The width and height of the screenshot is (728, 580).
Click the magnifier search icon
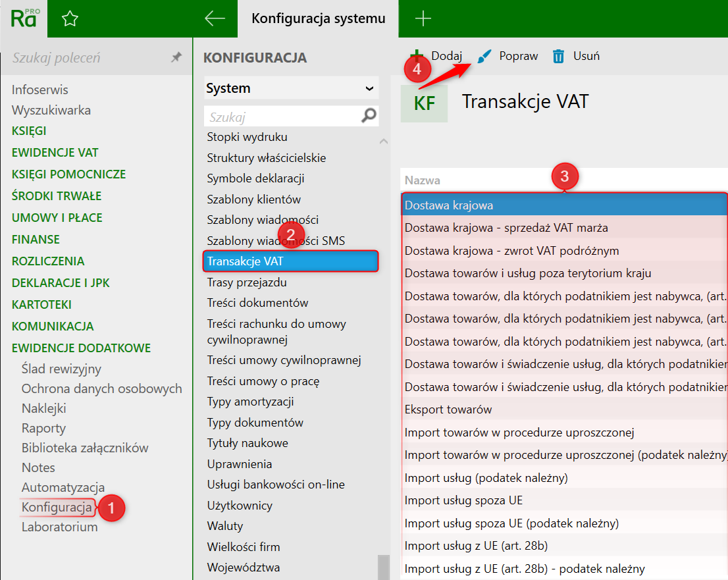click(369, 117)
